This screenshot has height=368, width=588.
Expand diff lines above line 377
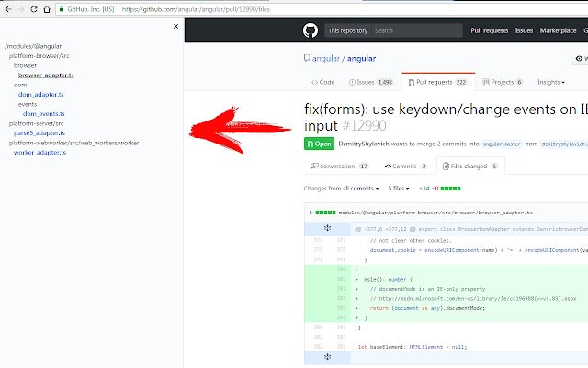click(x=327, y=228)
